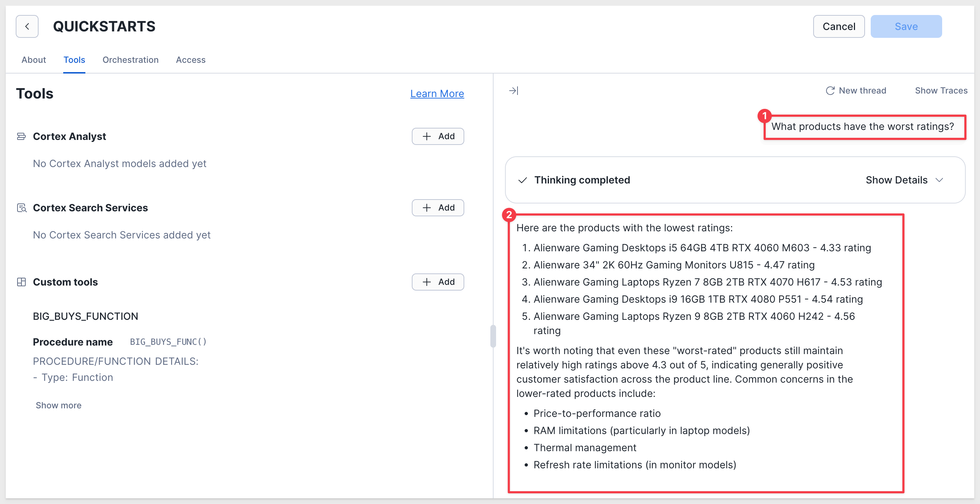
Task: Go to the Access tab
Action: [x=190, y=60]
